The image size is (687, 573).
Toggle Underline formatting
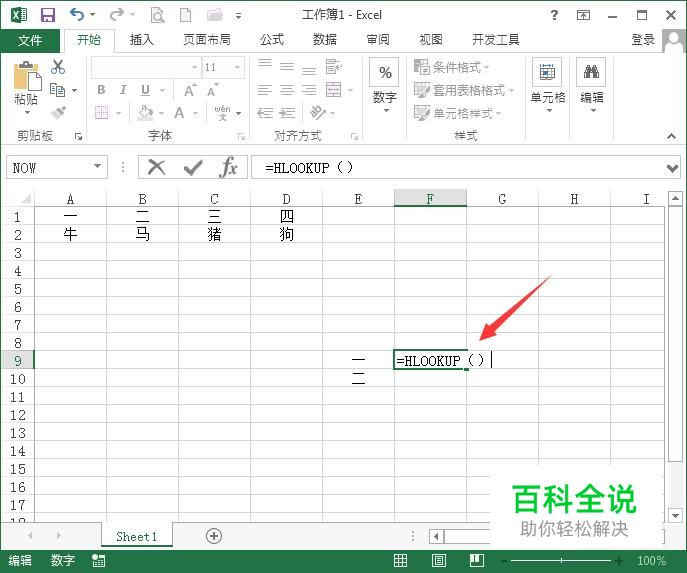[x=145, y=90]
